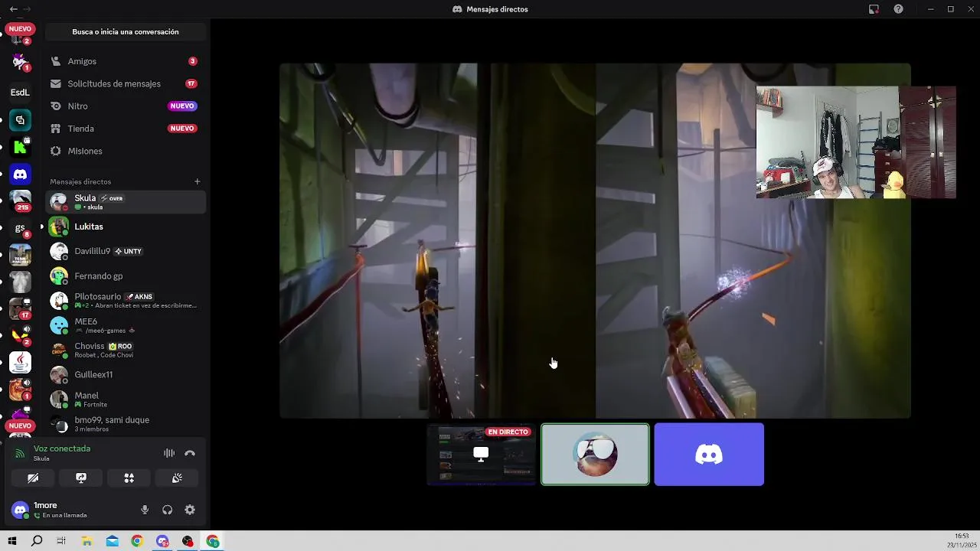Click the 'Voz conectada' status link
Image resolution: width=980 pixels, height=551 pixels.
click(62, 448)
